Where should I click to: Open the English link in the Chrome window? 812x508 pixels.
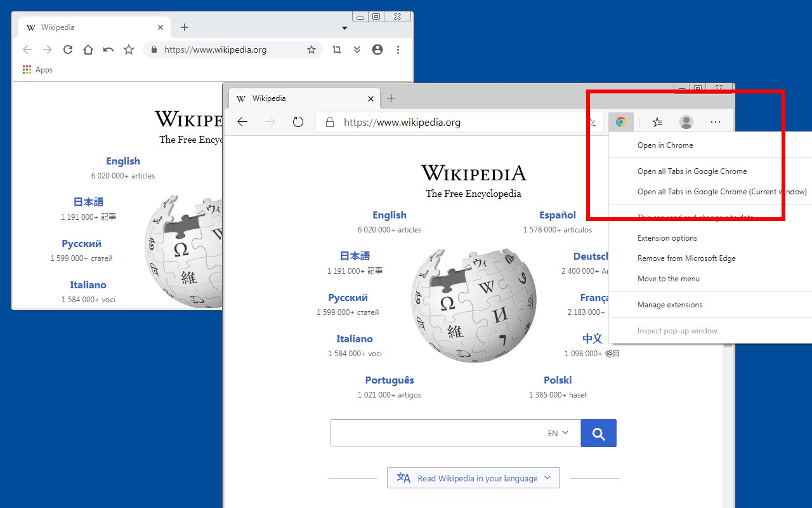click(123, 161)
